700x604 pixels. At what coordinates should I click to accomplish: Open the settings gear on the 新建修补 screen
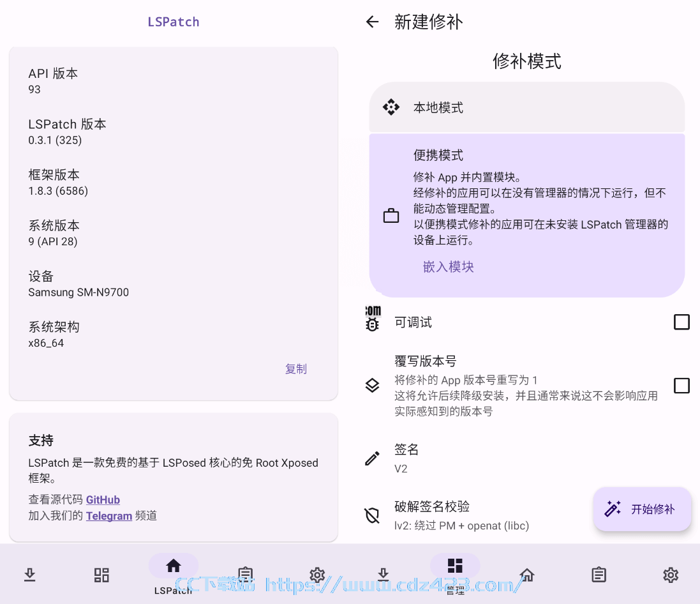point(671,575)
